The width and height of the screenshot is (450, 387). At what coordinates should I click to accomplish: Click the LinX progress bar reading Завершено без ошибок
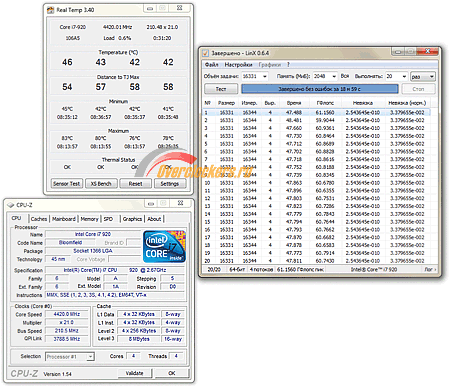(x=319, y=89)
